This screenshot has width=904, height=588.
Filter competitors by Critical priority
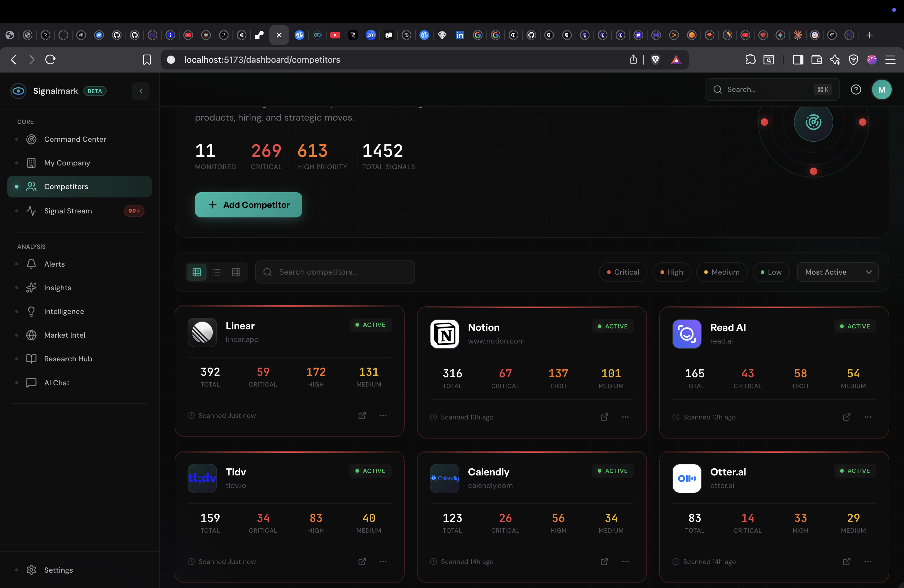pos(623,272)
